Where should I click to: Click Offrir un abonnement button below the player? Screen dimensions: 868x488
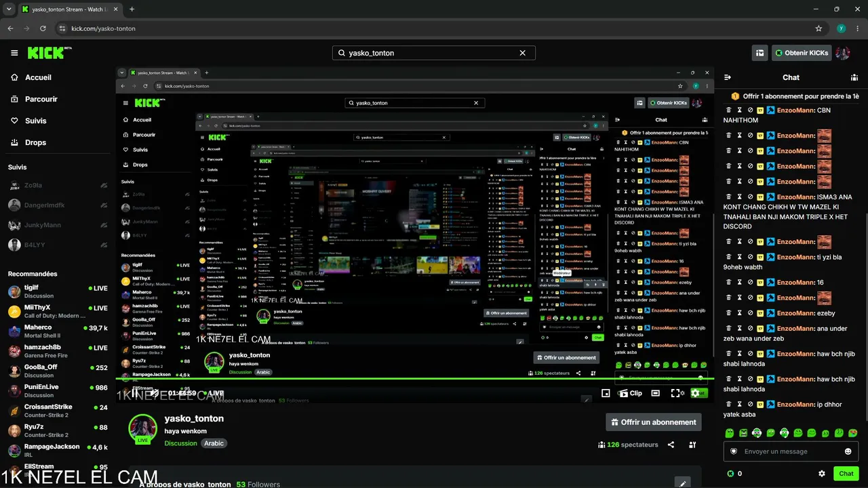coord(654,422)
